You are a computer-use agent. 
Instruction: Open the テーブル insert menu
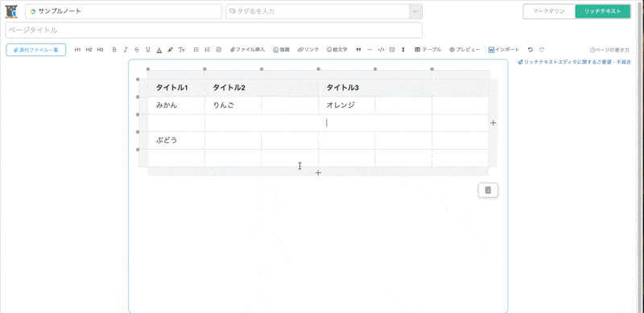tap(427, 50)
